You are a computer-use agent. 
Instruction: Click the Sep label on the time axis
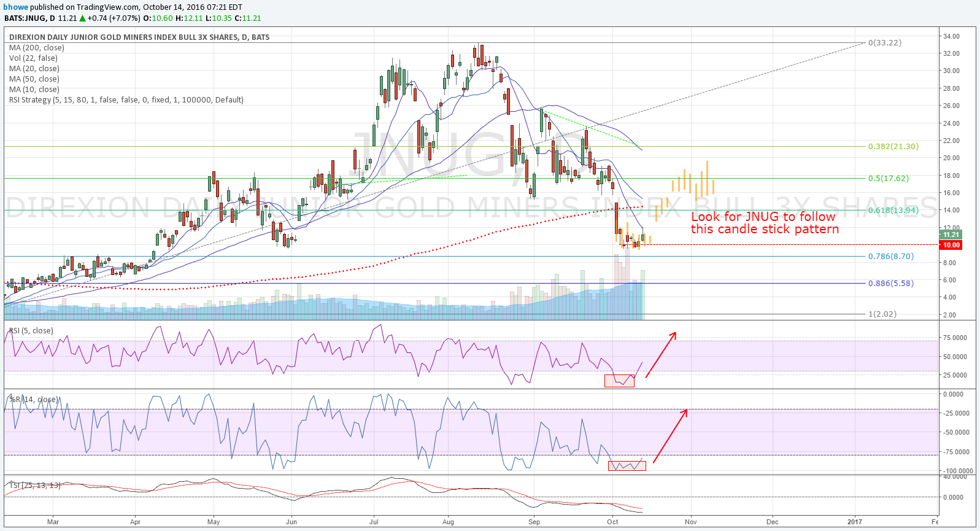tap(534, 522)
